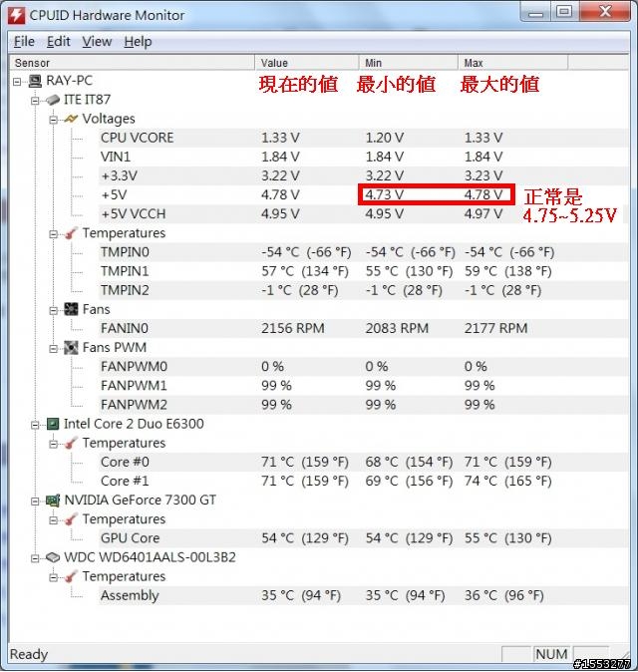Click the CPUID Hardware Monitor title bar icon

(x=16, y=15)
